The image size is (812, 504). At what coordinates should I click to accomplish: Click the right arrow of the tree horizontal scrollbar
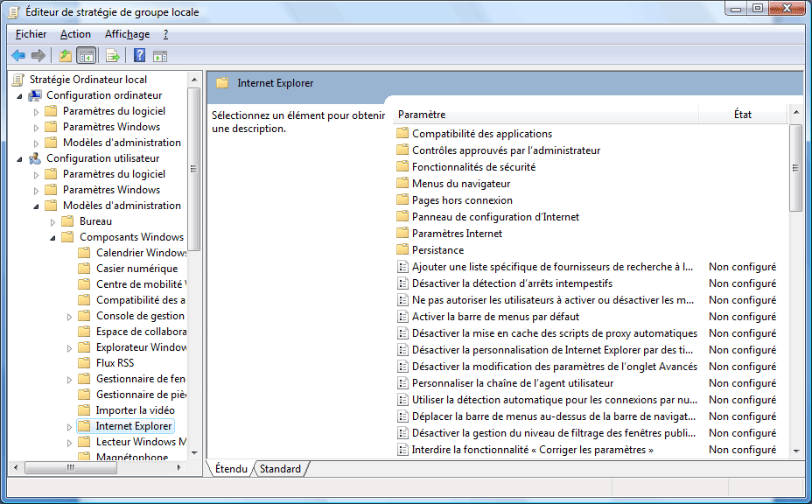179,467
